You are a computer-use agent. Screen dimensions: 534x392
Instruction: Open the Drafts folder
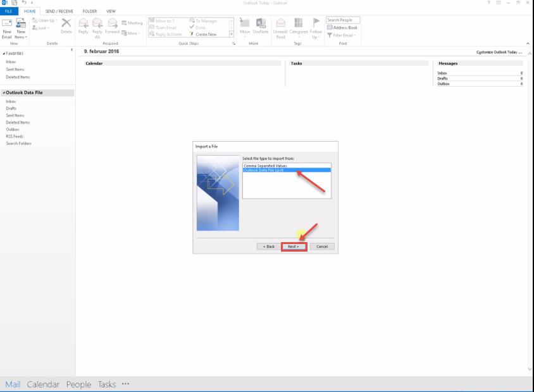pos(11,108)
